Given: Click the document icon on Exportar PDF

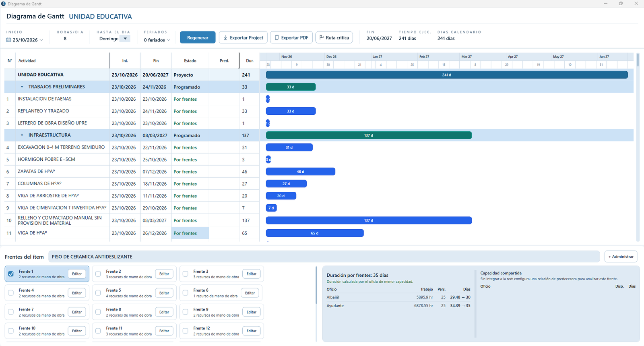Looking at the screenshot, I should click(x=277, y=37).
